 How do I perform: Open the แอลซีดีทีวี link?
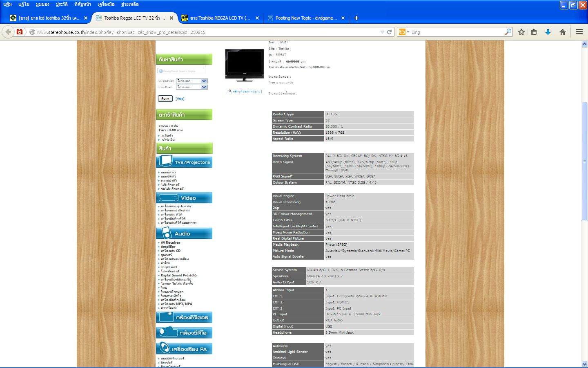pyautogui.click(x=168, y=176)
